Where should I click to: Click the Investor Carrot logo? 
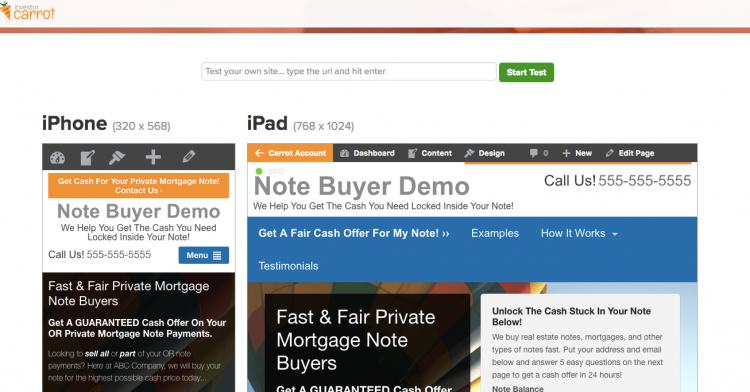28,11
